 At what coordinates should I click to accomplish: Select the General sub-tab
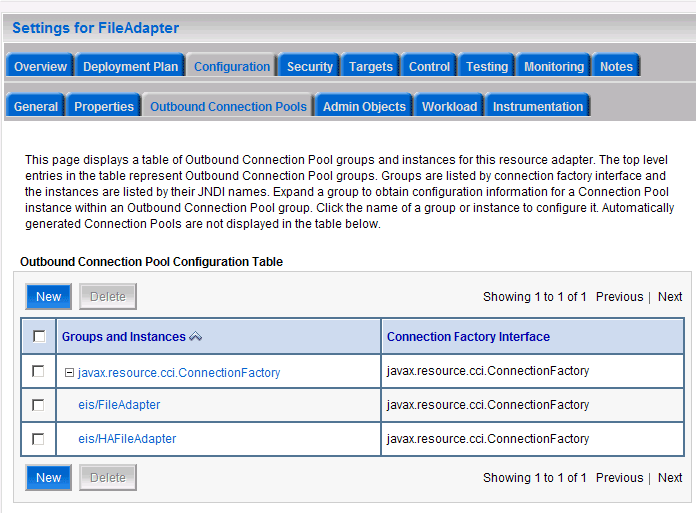(36, 106)
